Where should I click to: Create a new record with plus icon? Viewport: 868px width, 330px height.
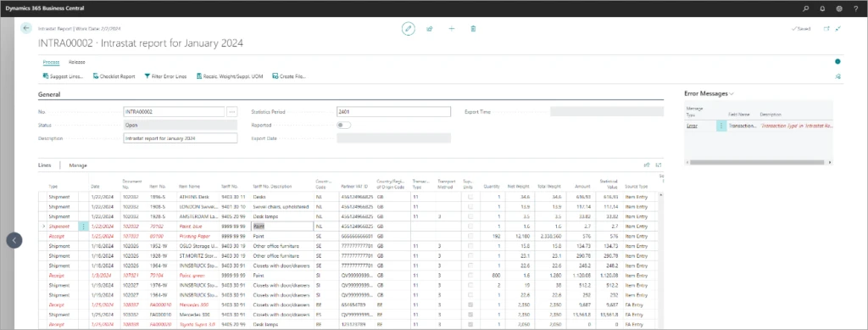click(451, 28)
